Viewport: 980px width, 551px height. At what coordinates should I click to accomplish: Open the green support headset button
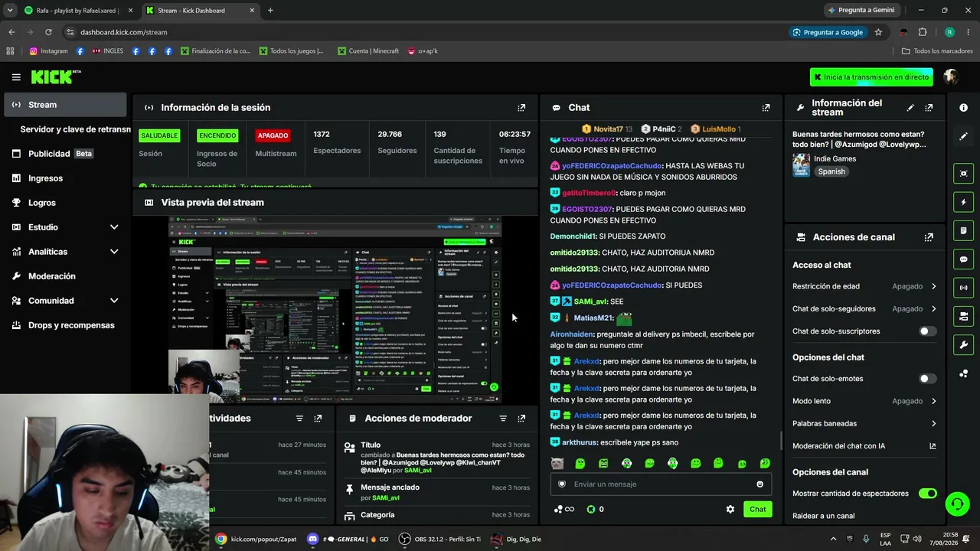(957, 504)
